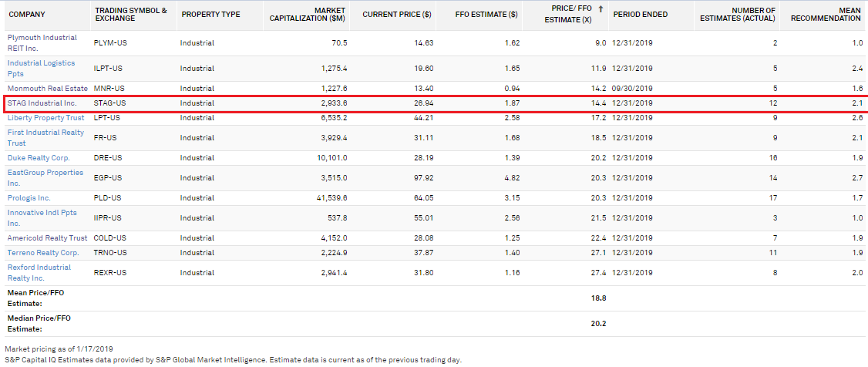The width and height of the screenshot is (868, 367).
Task: Click the Median Price/FFO Estimate label
Action: click(39, 324)
